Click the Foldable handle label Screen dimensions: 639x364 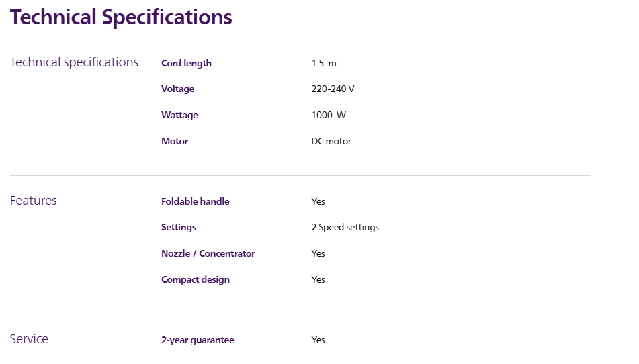[196, 201]
